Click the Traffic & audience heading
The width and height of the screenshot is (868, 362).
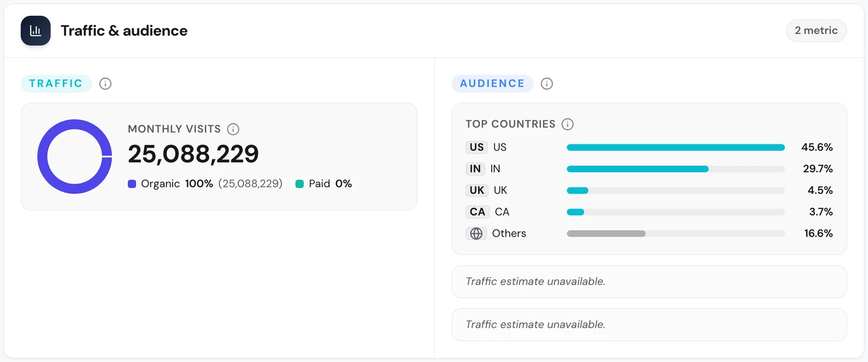coord(124,31)
